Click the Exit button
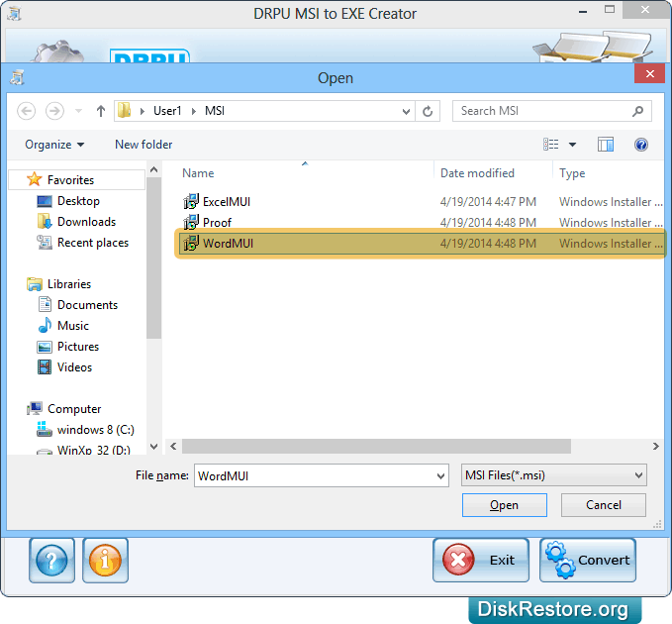This screenshot has width=672, height=624. coord(481,560)
